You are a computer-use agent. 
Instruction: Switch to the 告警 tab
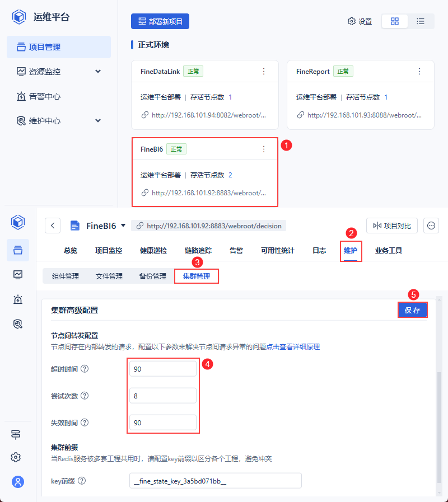[236, 251]
